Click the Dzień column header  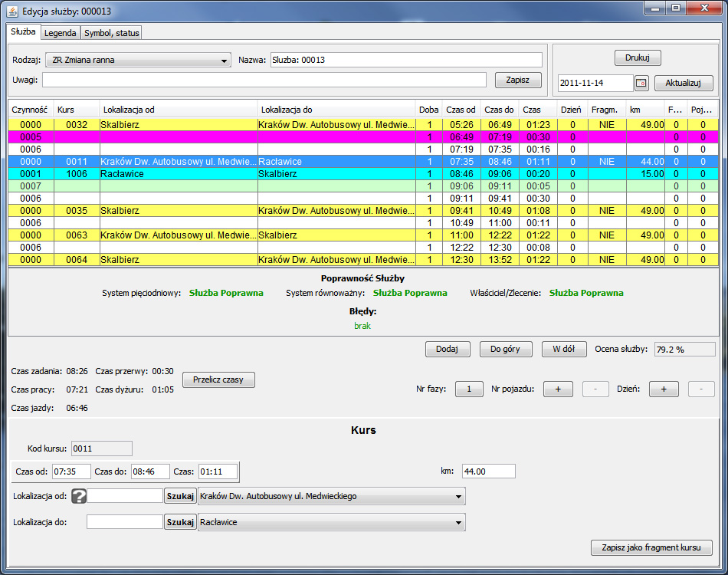pyautogui.click(x=572, y=110)
